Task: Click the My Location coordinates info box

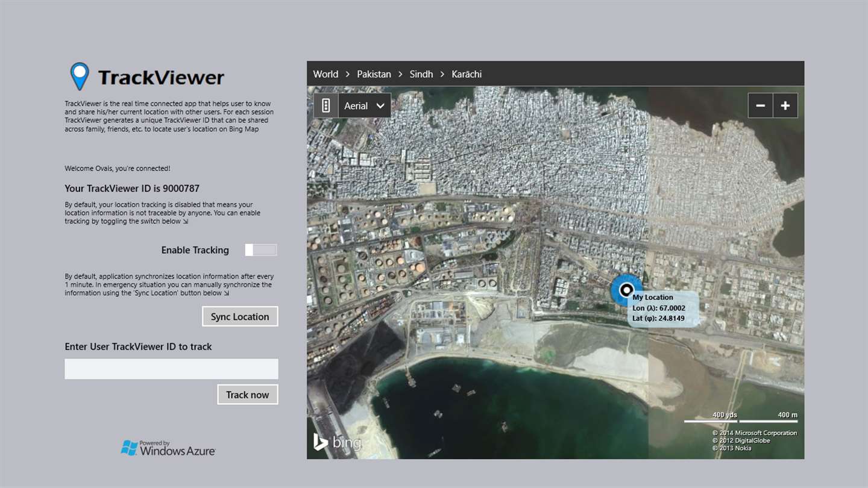Action: point(663,308)
